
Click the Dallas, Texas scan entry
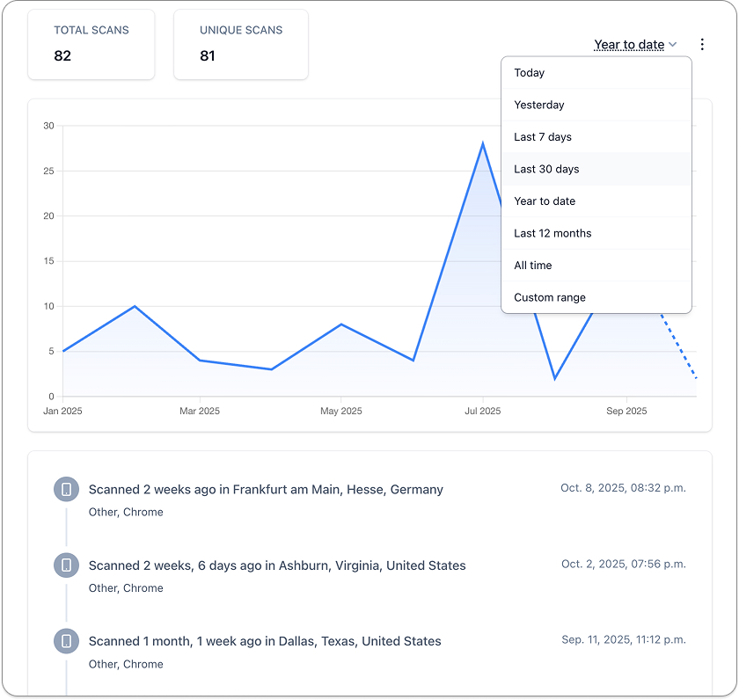(x=265, y=641)
